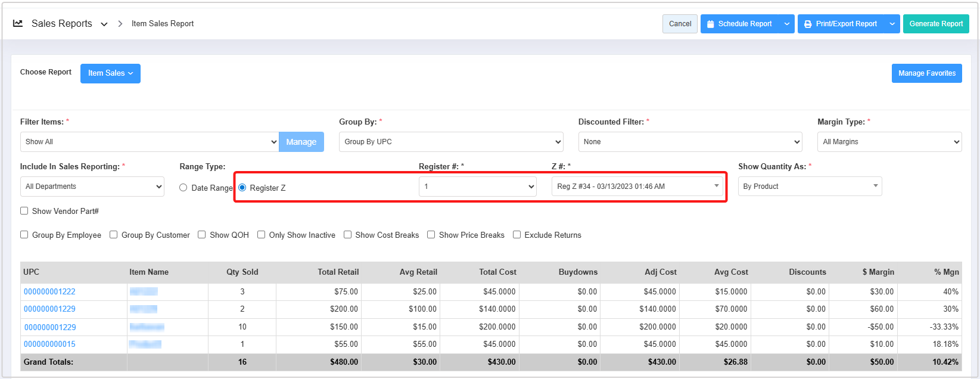Open the Print/Export Report dropdown arrow
Screen dimensions: 980x379
[892, 24]
